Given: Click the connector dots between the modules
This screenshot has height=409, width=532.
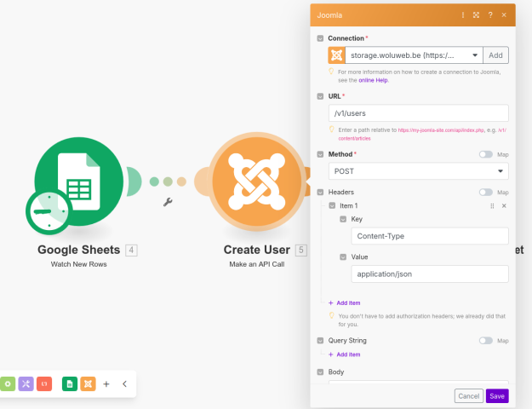Looking at the screenshot, I should (168, 181).
